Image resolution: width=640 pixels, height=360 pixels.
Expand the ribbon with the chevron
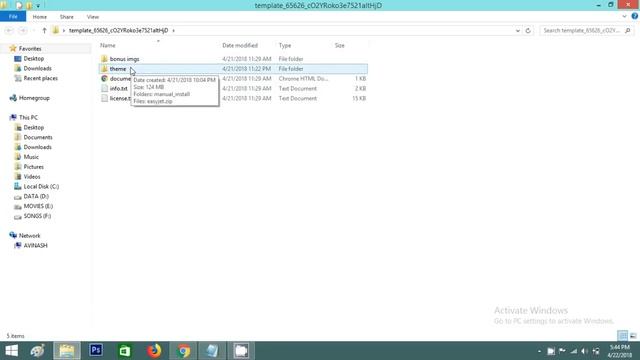coord(624,17)
